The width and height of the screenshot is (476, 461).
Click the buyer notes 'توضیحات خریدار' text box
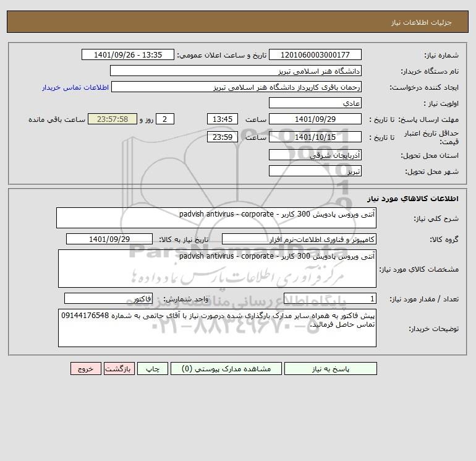click(x=217, y=328)
